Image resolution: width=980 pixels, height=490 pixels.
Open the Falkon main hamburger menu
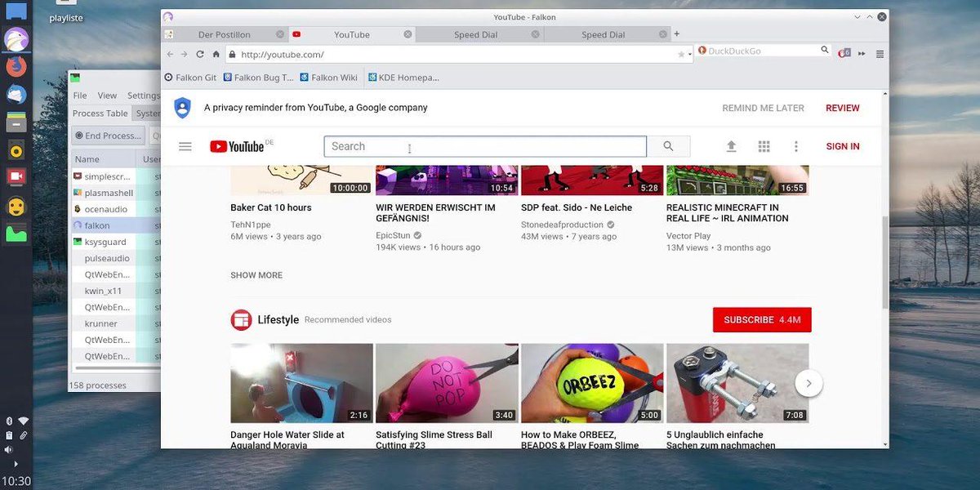click(880, 54)
